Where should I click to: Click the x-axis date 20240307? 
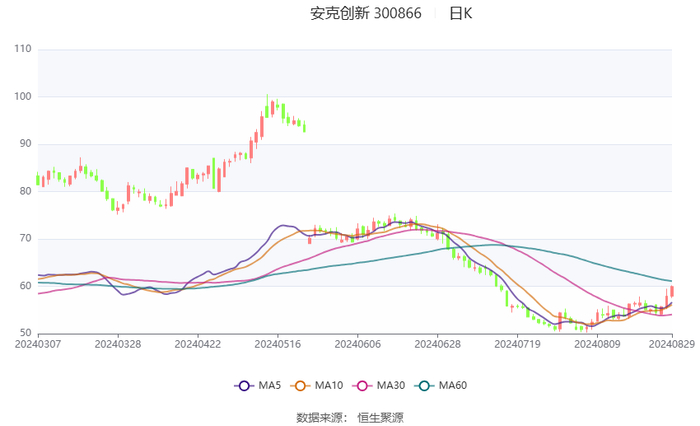tap(38, 344)
